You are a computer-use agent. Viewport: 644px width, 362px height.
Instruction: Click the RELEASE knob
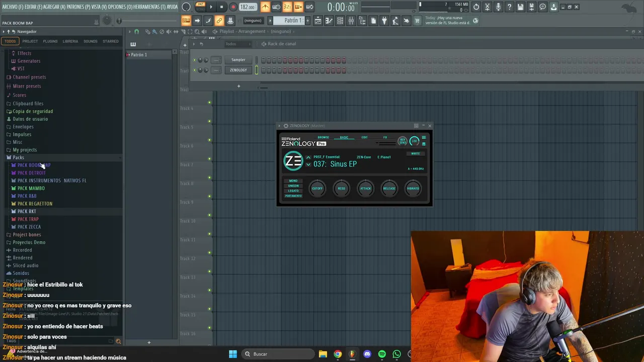tap(389, 189)
